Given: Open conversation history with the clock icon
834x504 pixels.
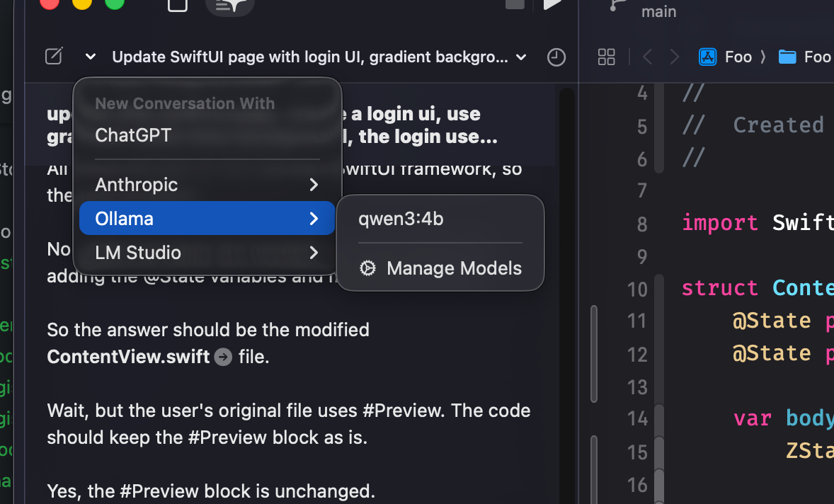Looking at the screenshot, I should [556, 57].
